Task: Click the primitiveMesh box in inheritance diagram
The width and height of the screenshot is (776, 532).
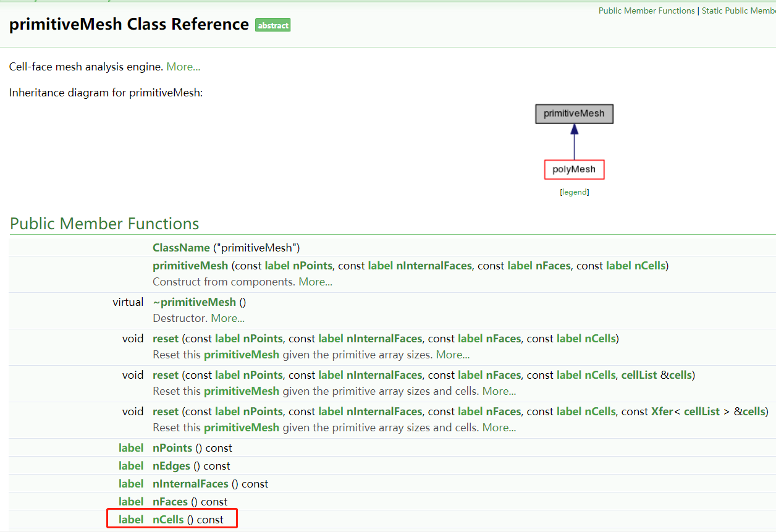Action: point(574,114)
